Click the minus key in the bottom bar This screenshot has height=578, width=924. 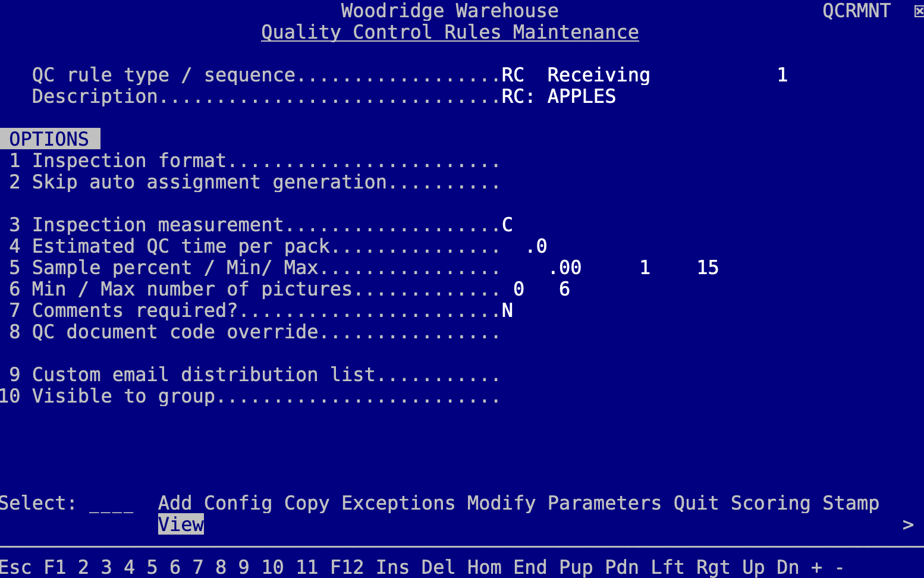pos(840,567)
